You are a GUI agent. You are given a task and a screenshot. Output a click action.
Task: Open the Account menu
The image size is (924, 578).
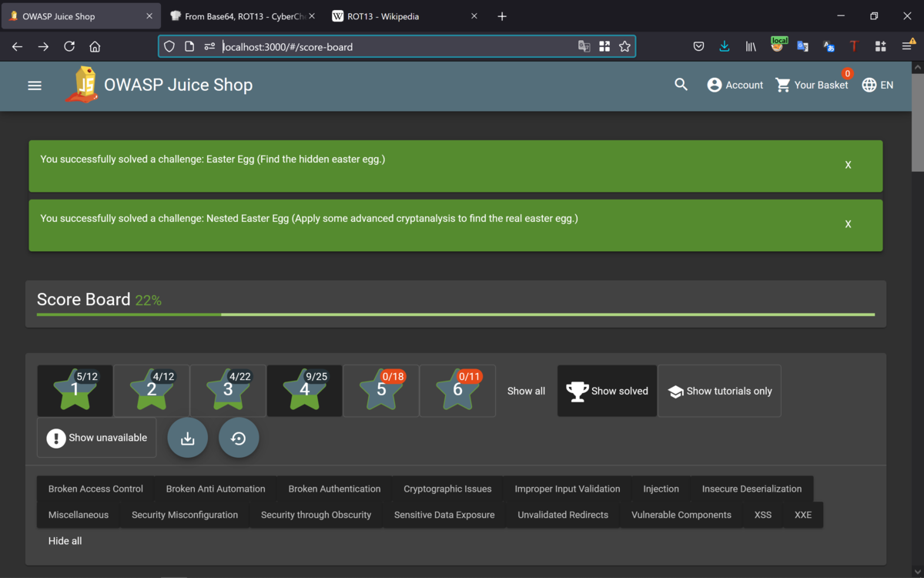735,85
